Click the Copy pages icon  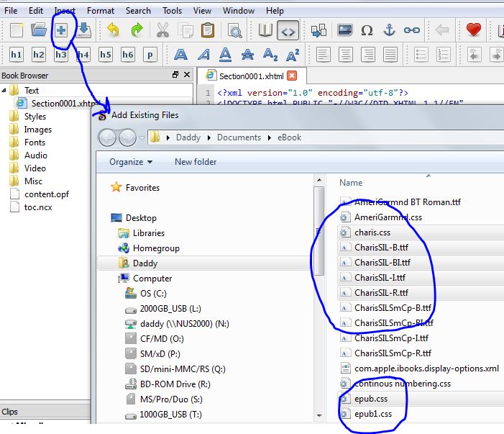185,30
